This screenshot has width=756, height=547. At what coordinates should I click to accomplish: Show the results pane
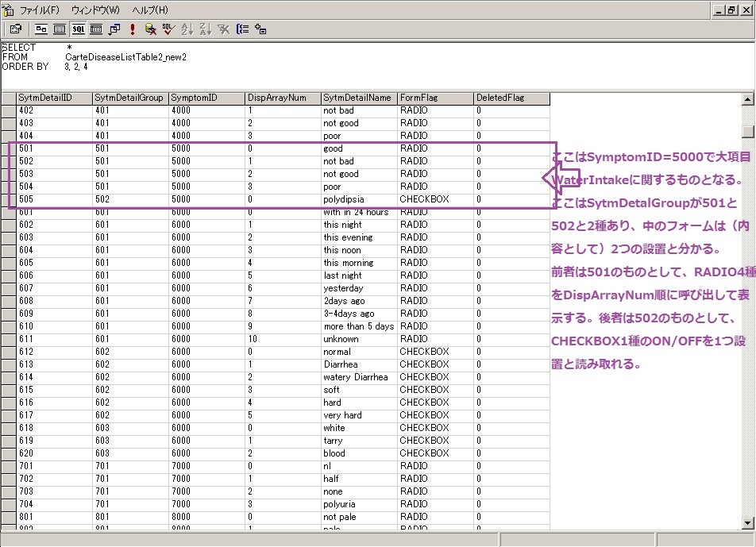(96, 29)
